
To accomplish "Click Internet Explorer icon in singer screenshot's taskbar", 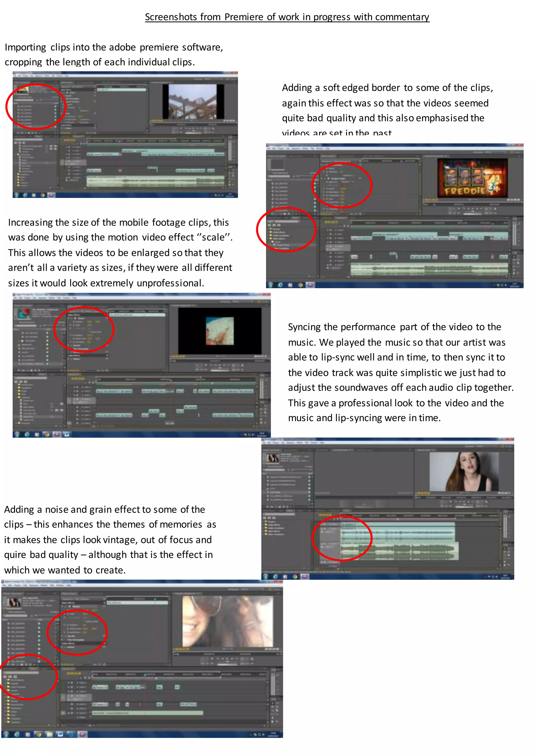I will pyautogui.click(x=275, y=576).
